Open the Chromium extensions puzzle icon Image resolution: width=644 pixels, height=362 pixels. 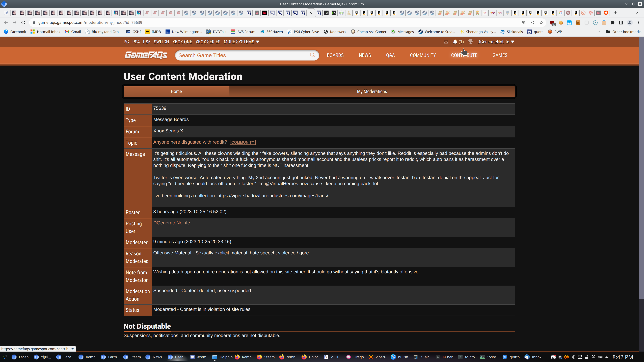coord(612,22)
